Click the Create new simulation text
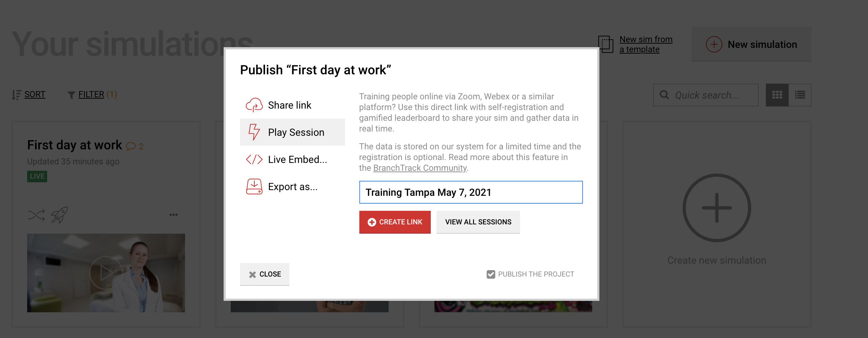This screenshot has height=338, width=868. tap(717, 260)
